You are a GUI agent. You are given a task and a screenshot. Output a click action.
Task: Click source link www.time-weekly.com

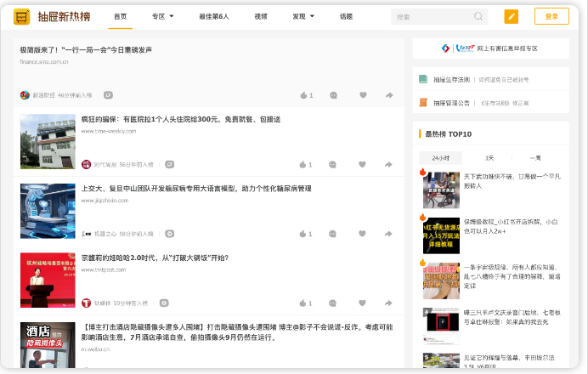(x=109, y=131)
